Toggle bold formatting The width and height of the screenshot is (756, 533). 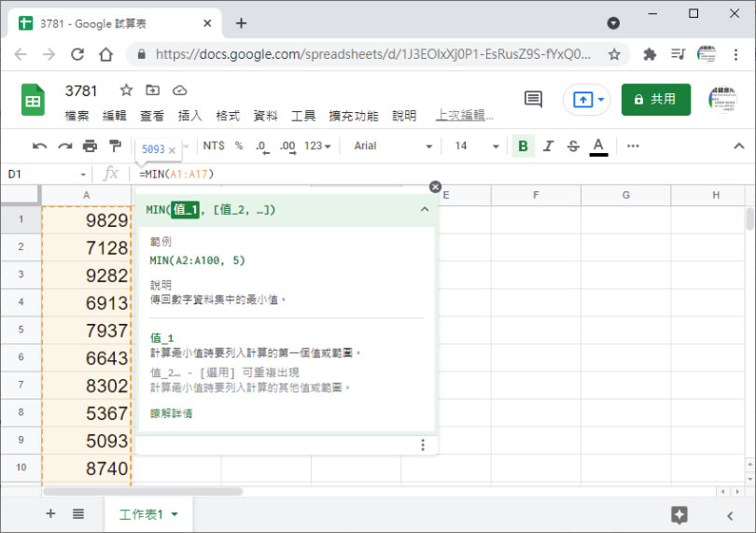click(523, 146)
